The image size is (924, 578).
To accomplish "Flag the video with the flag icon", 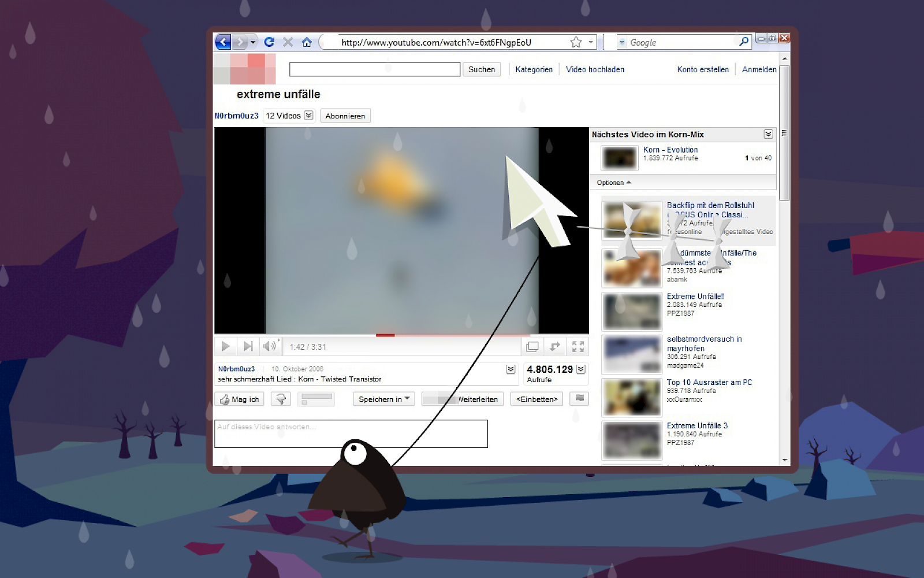I will click(579, 398).
